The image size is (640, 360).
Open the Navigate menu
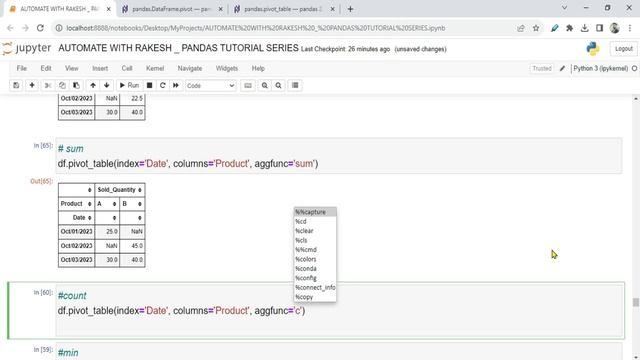(x=190, y=68)
